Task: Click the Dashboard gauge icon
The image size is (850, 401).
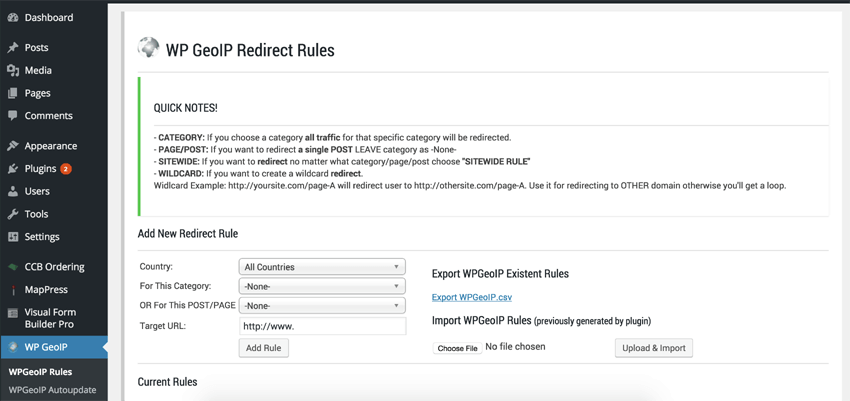Action: (x=12, y=18)
